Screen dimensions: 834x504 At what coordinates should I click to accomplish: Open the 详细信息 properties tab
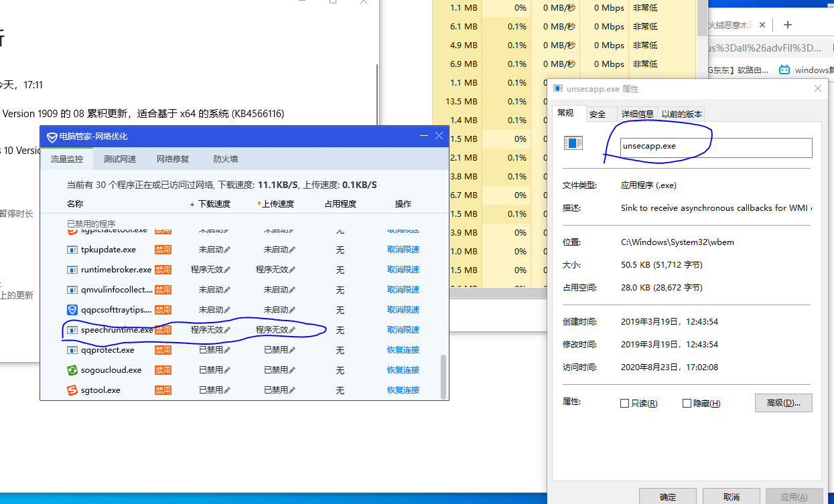click(637, 114)
